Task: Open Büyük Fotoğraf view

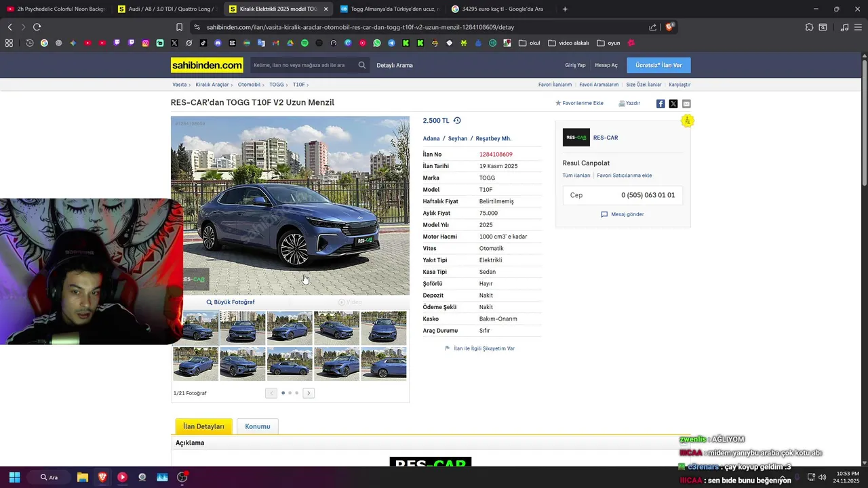Action: (x=231, y=302)
